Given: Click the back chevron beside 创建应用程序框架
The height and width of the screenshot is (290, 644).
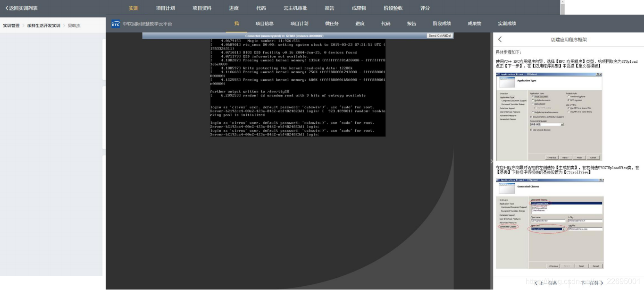Looking at the screenshot, I should pyautogui.click(x=500, y=40).
